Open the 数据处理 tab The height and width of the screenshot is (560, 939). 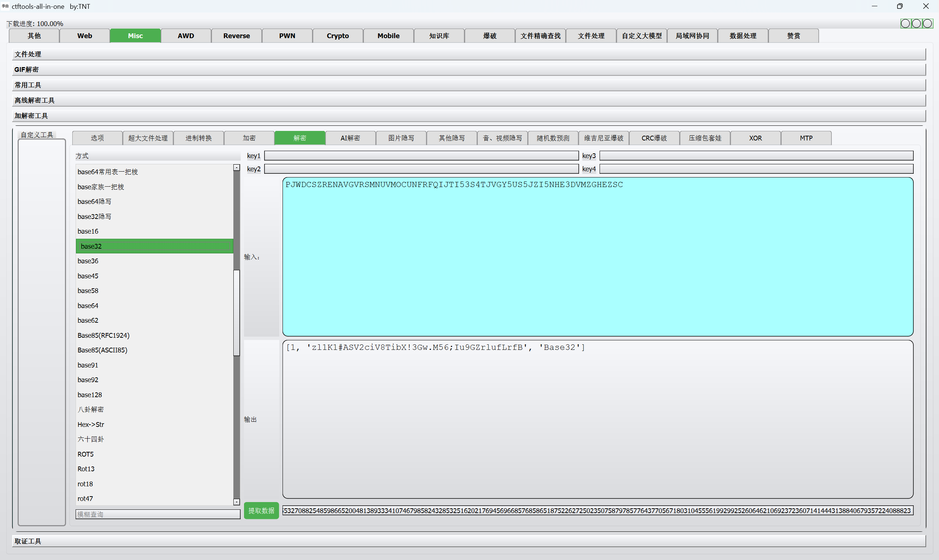(x=743, y=36)
